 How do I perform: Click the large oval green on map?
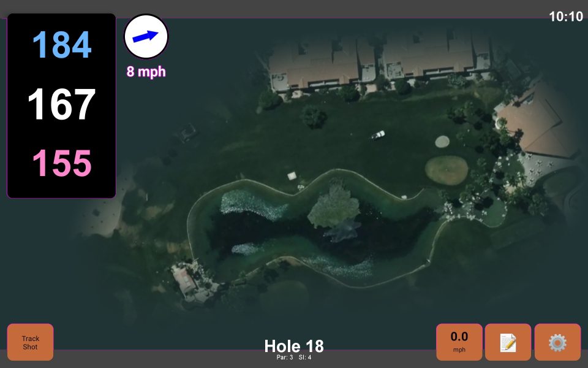[x=447, y=171]
